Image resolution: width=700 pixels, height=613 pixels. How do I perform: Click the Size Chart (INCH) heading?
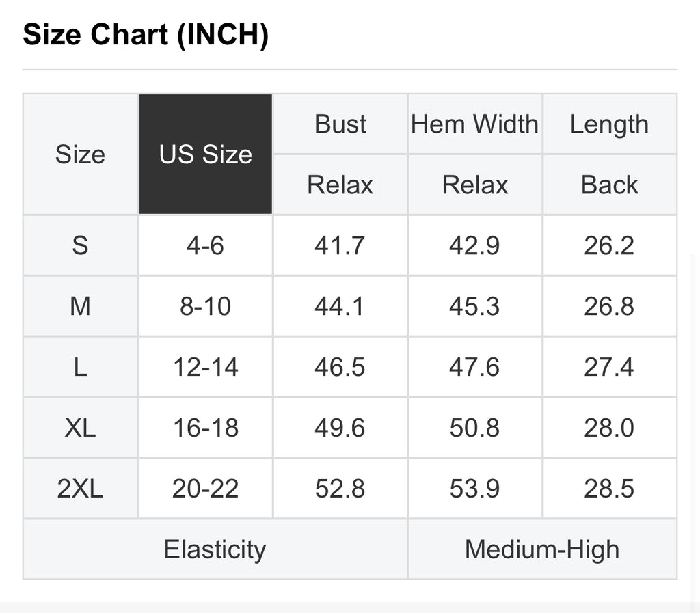point(146,35)
